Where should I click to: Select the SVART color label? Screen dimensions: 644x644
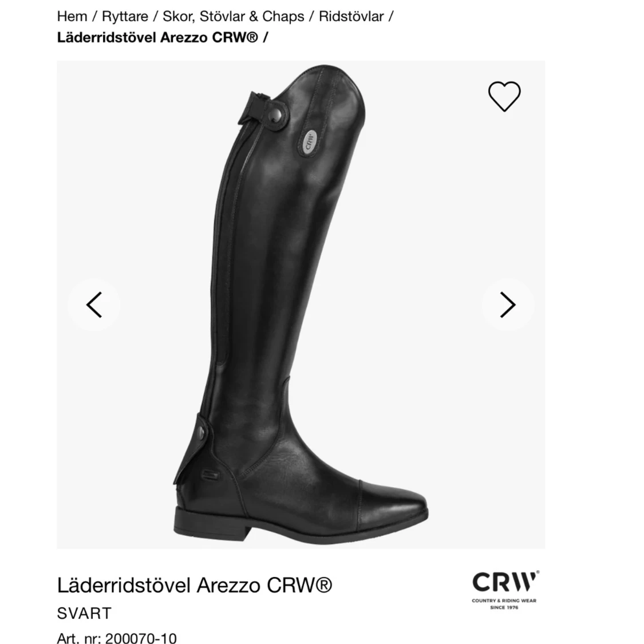pyautogui.click(x=84, y=613)
